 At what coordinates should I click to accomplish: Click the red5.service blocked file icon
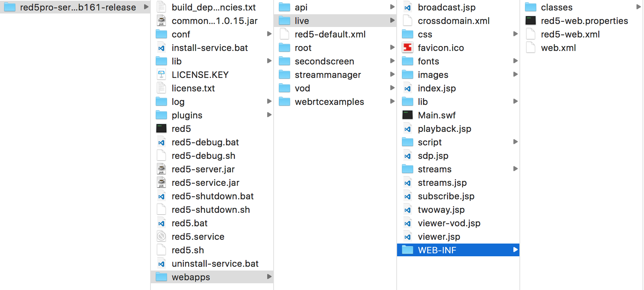161,236
